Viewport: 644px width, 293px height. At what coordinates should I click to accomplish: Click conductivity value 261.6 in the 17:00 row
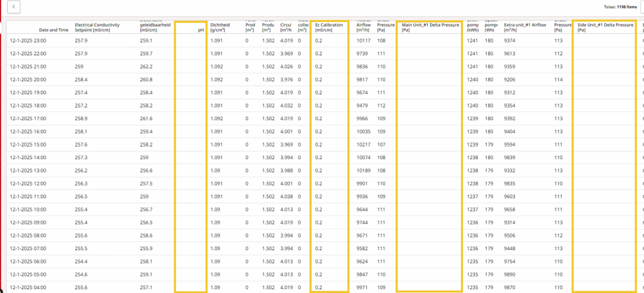pos(146,119)
